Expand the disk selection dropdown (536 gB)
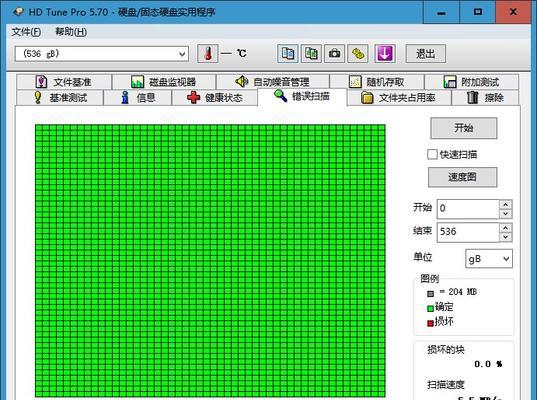Screen dimensions: 537x400 click(x=102, y=54)
